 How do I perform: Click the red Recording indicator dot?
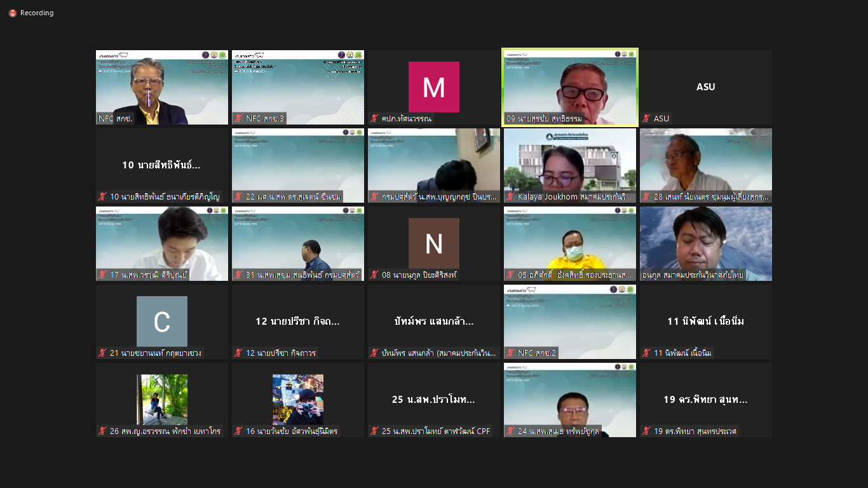pos(13,13)
